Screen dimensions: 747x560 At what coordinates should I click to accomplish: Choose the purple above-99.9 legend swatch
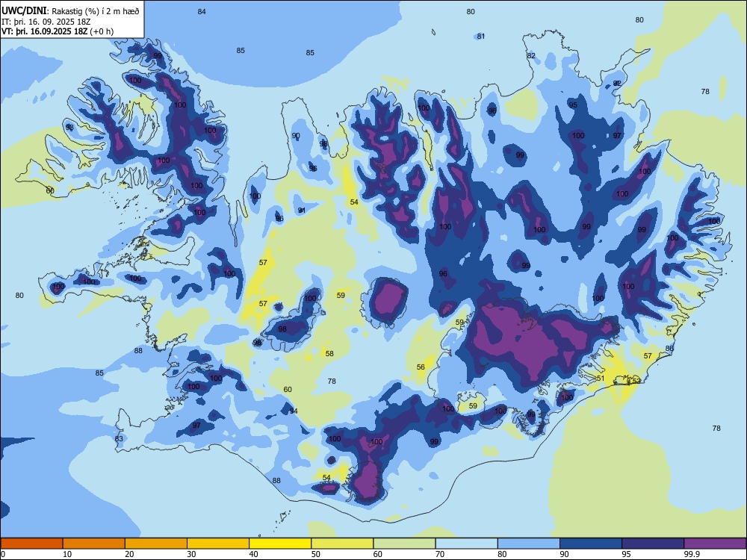click(x=715, y=544)
